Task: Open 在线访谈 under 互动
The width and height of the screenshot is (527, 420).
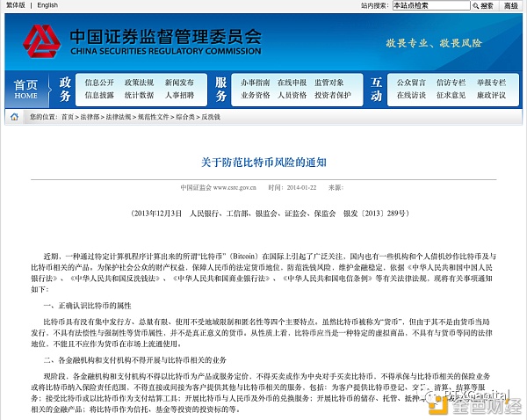Action: [411, 95]
